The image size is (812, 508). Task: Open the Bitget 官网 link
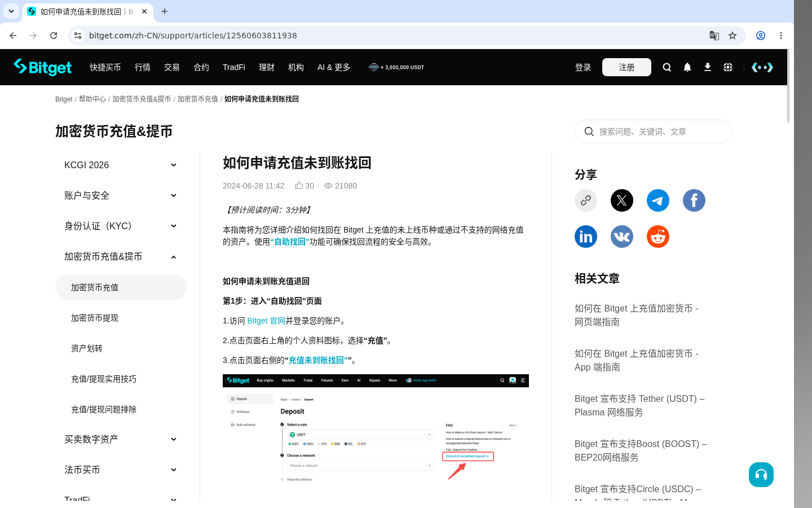coord(266,321)
